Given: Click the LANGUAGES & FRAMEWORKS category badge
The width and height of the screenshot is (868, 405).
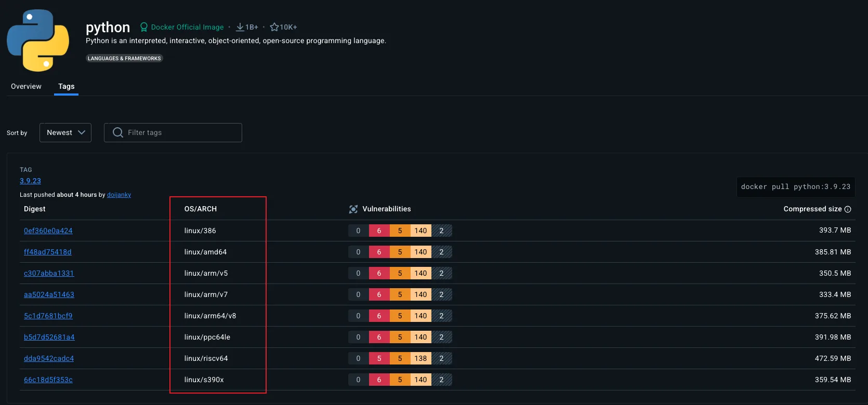Looking at the screenshot, I should point(124,58).
